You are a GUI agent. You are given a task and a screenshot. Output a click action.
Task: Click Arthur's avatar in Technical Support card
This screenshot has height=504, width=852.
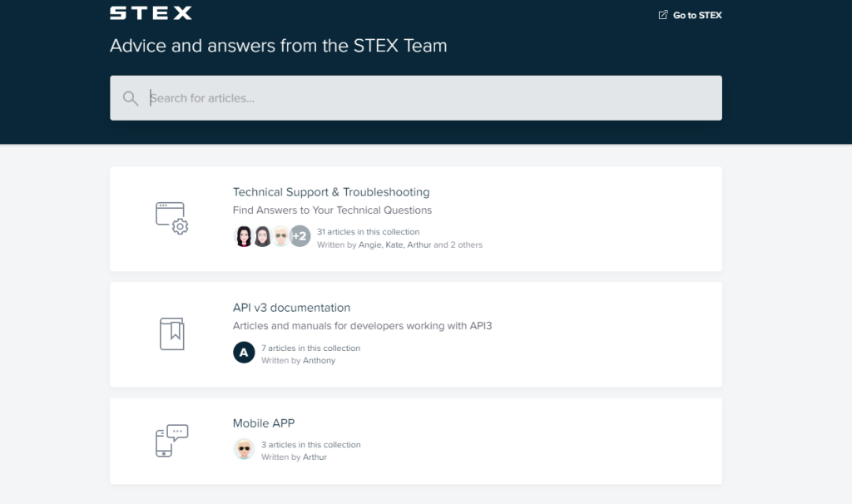pyautogui.click(x=281, y=236)
